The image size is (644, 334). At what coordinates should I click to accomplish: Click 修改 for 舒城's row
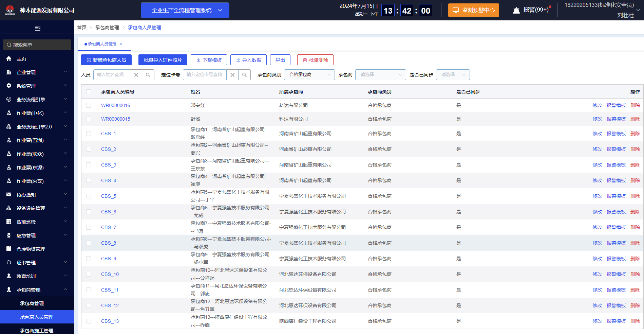[597, 119]
